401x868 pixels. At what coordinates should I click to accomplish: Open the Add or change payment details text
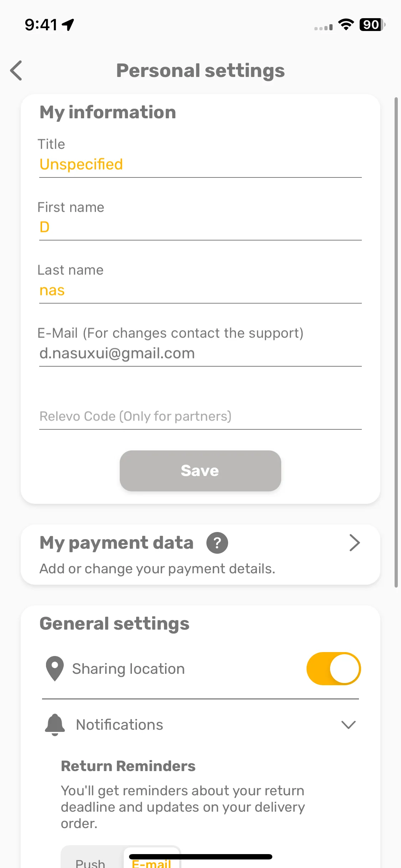tap(157, 569)
